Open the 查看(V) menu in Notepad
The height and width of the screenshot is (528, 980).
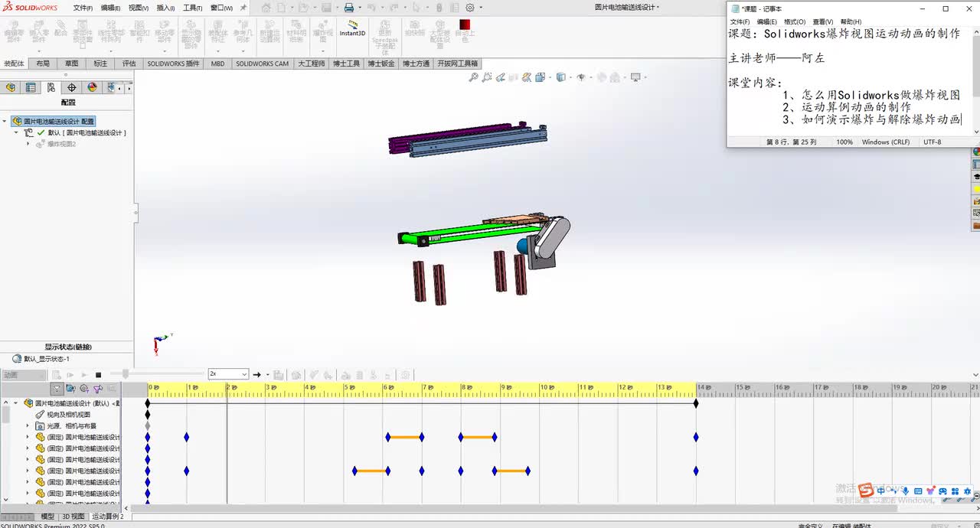pyautogui.click(x=823, y=21)
